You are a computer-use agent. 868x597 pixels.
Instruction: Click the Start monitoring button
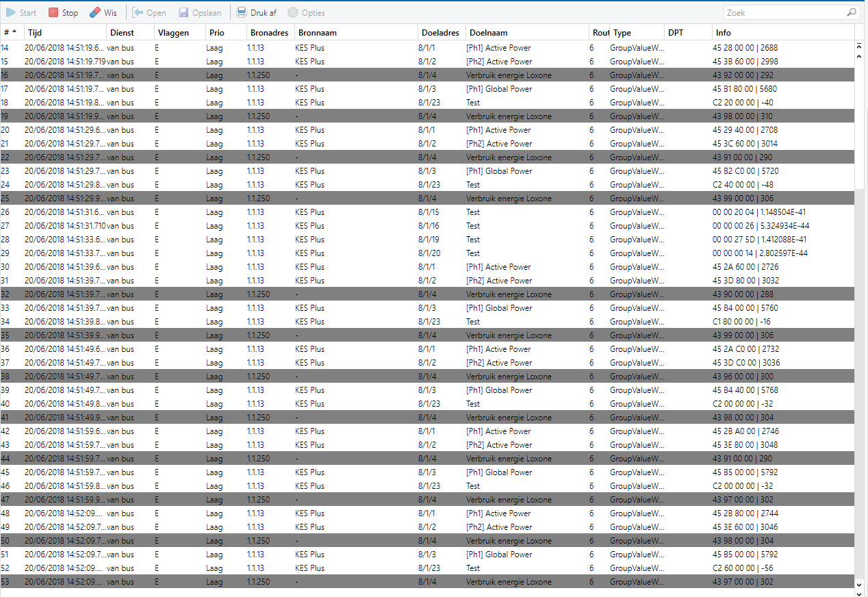coord(21,13)
